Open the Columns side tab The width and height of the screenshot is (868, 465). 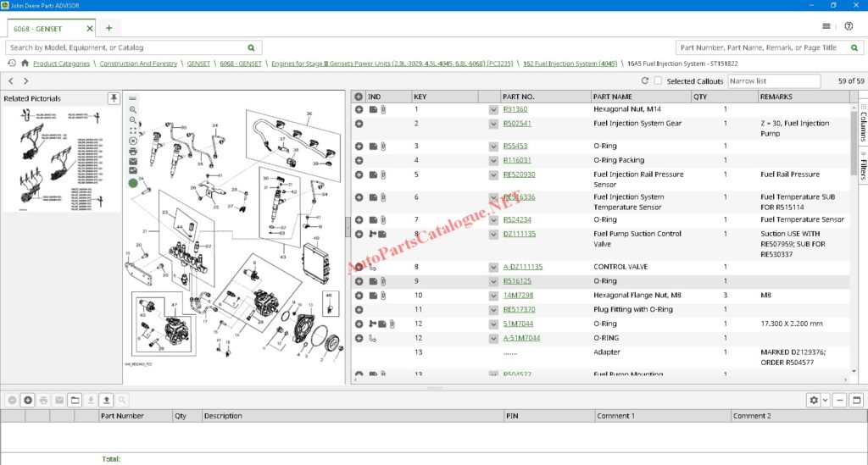pos(862,125)
